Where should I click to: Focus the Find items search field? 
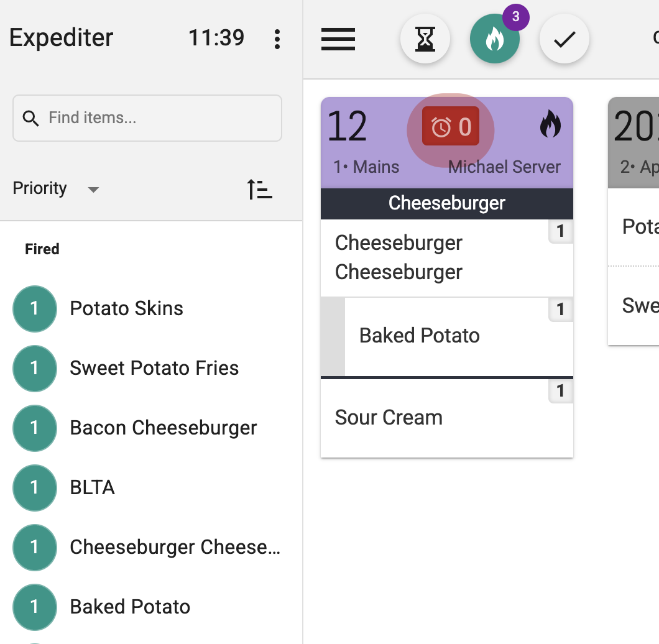click(x=147, y=118)
